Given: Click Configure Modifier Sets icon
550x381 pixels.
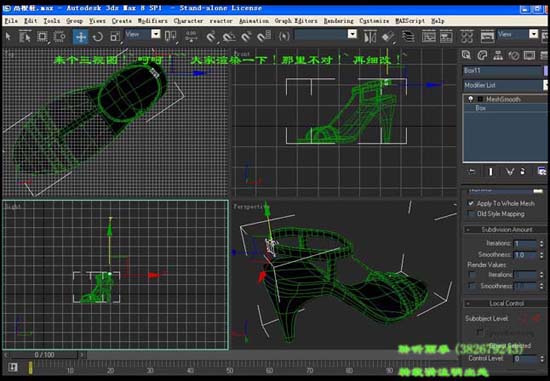Looking at the screenshot, I should pyautogui.click(x=542, y=172).
